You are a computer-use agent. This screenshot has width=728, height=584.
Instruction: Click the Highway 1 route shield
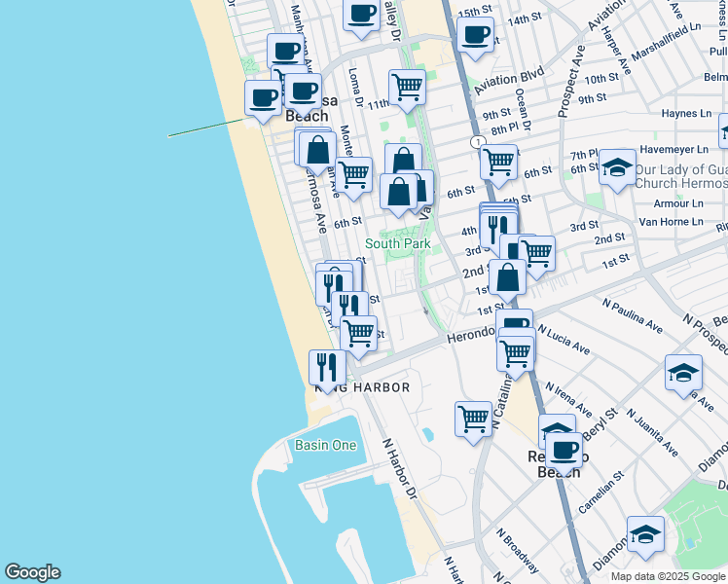pyautogui.click(x=478, y=141)
